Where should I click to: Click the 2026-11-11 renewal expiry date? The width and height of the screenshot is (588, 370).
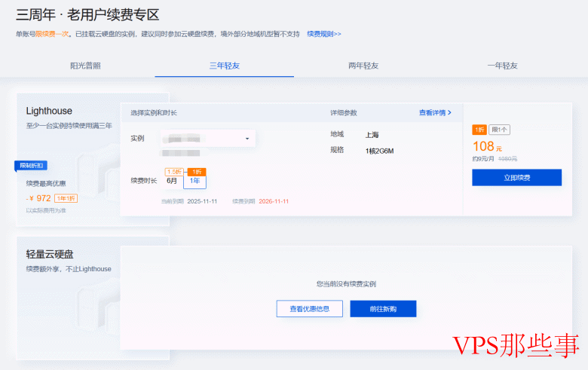(x=274, y=201)
